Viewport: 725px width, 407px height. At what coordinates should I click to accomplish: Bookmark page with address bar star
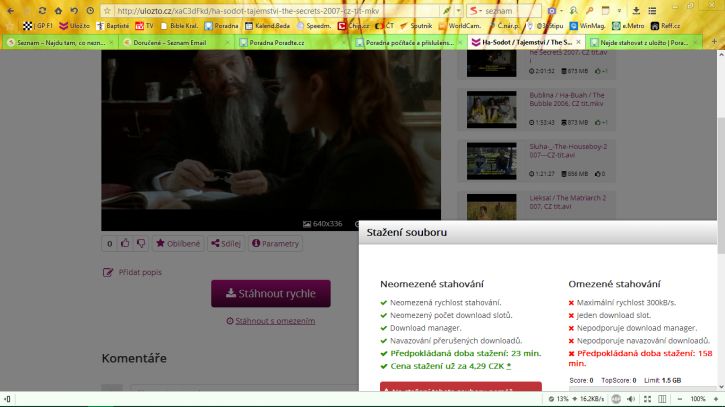107,11
